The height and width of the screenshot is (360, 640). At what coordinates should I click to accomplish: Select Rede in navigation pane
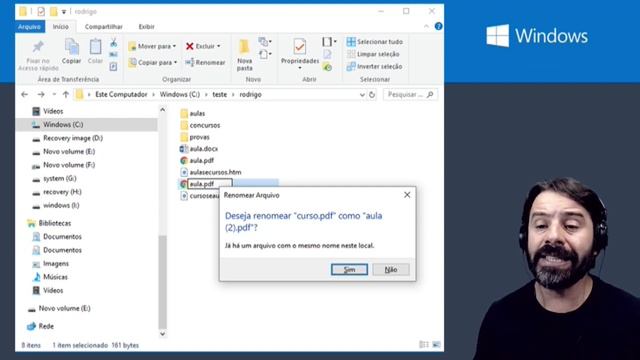pyautogui.click(x=46, y=326)
